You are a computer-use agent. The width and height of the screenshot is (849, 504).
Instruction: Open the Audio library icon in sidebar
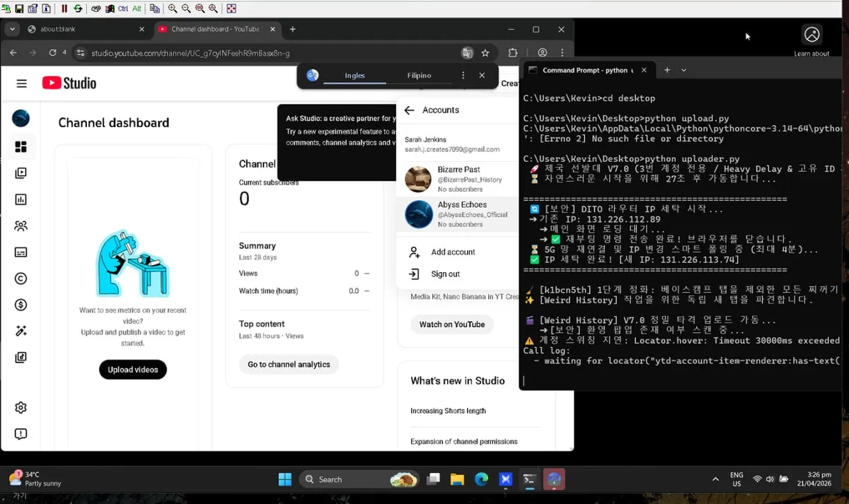(x=21, y=358)
